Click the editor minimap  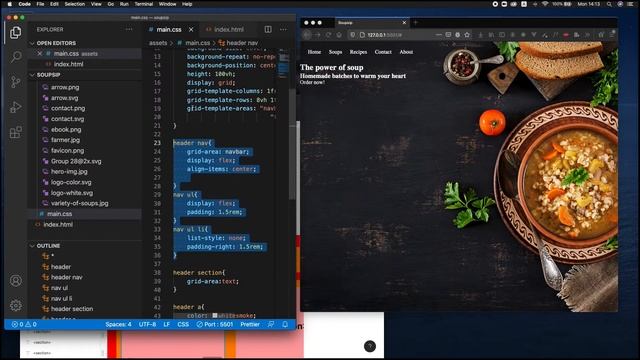coord(284,64)
